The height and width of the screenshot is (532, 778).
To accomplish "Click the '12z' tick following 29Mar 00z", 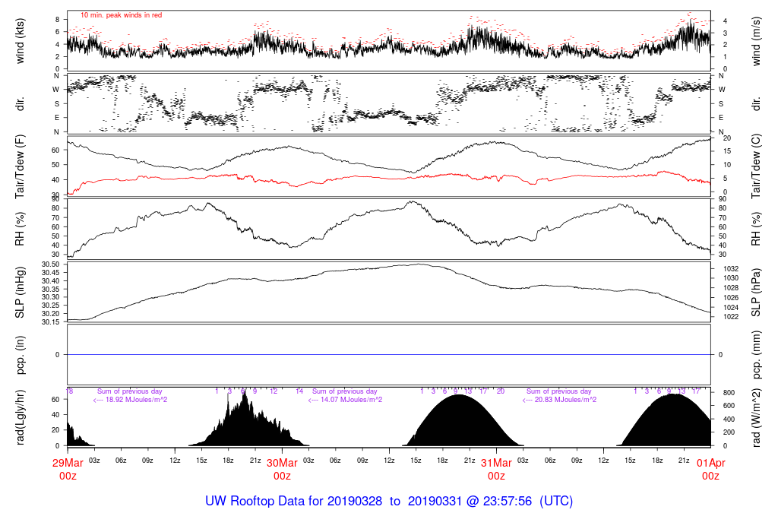I will (175, 461).
